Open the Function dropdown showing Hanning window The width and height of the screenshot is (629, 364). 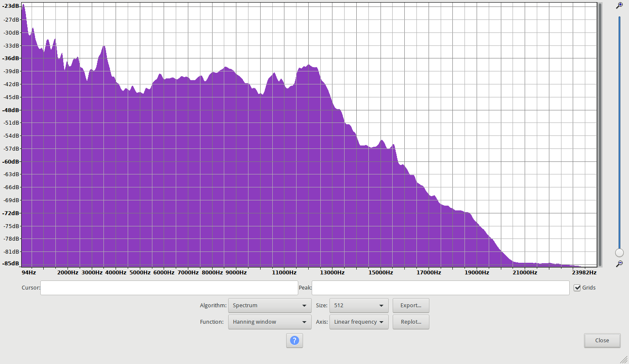270,322
